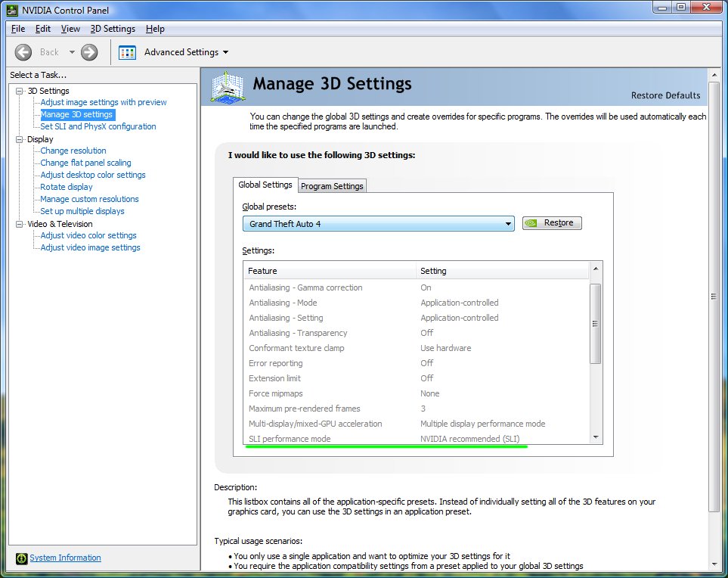Click the System Information icon
Screen dimensions: 728x578
21,558
